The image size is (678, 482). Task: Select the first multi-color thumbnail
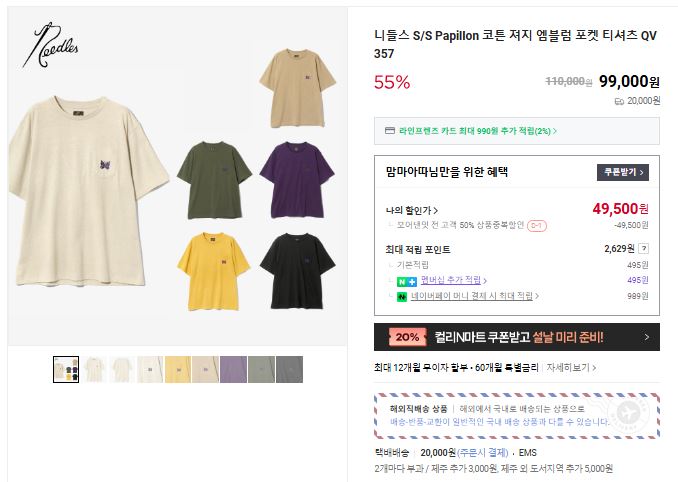click(x=66, y=369)
